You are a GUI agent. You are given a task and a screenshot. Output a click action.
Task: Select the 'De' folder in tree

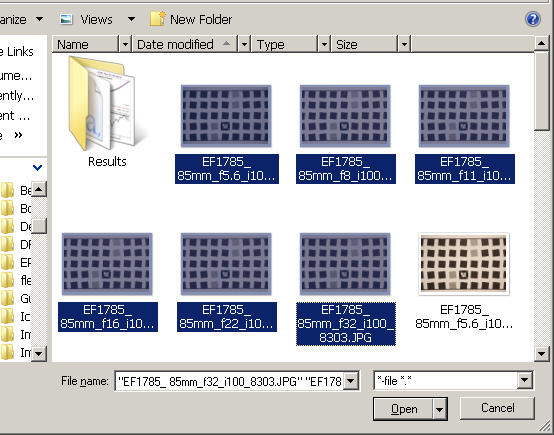(16, 226)
